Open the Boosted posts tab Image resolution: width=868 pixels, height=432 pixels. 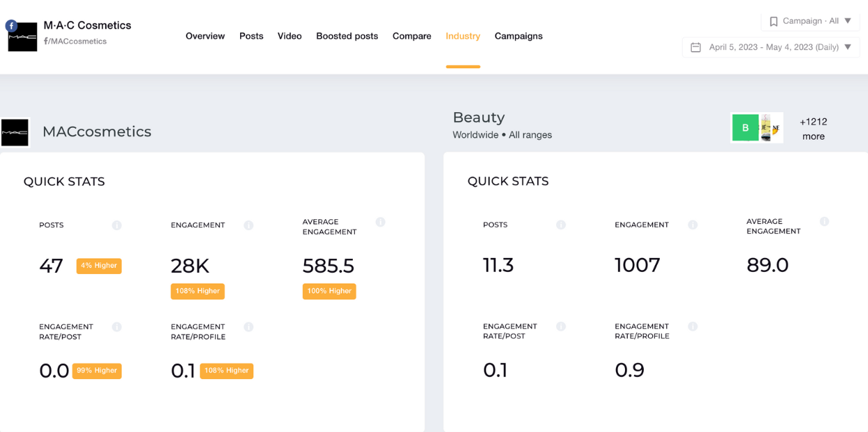[x=347, y=36]
